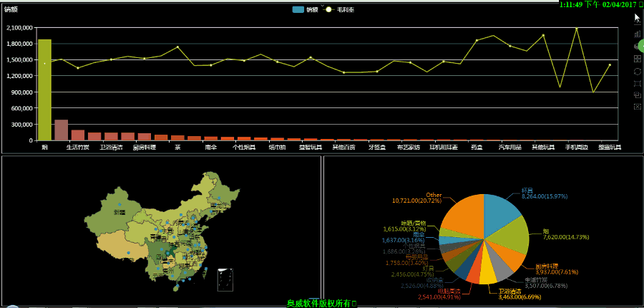Click the four-square grid layout icon
Screen dimensions: 644x308
[637, 59]
